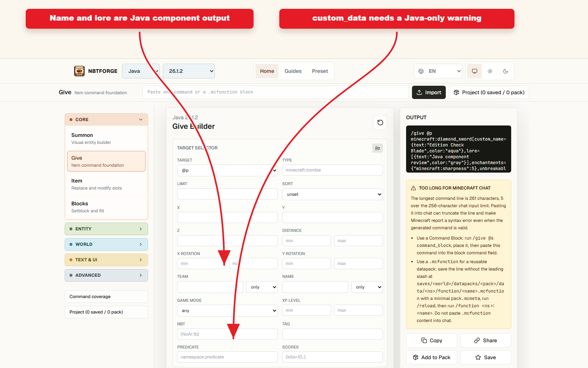588x368 pixels.
Task: Click the TEAM text field
Action: tap(210, 287)
